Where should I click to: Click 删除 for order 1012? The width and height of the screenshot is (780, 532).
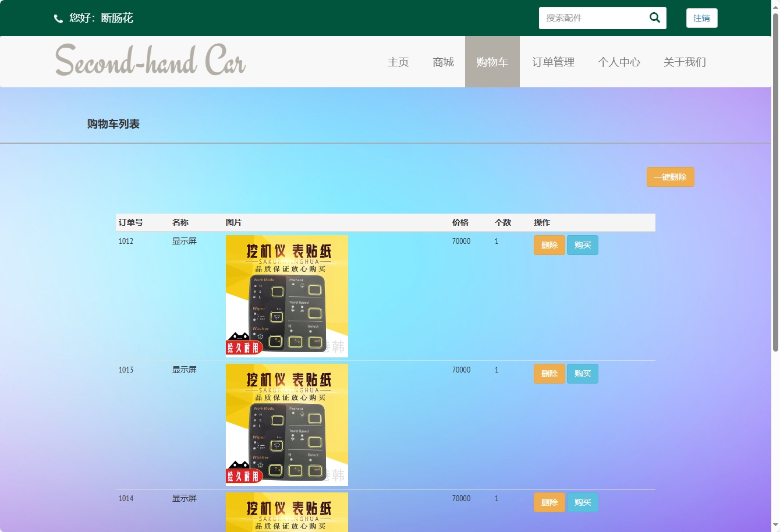[549, 244]
